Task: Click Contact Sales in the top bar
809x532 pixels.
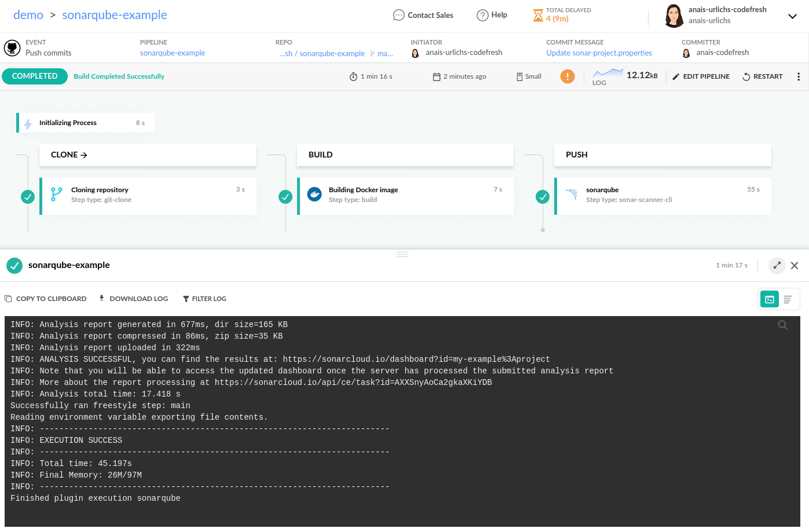Action: 423,15
